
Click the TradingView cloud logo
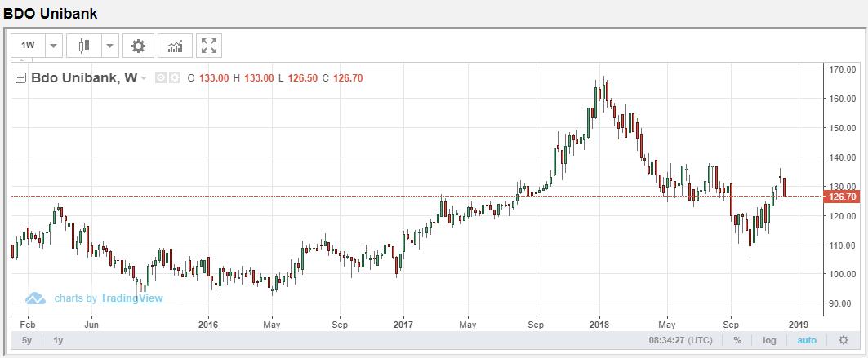pyautogui.click(x=35, y=298)
